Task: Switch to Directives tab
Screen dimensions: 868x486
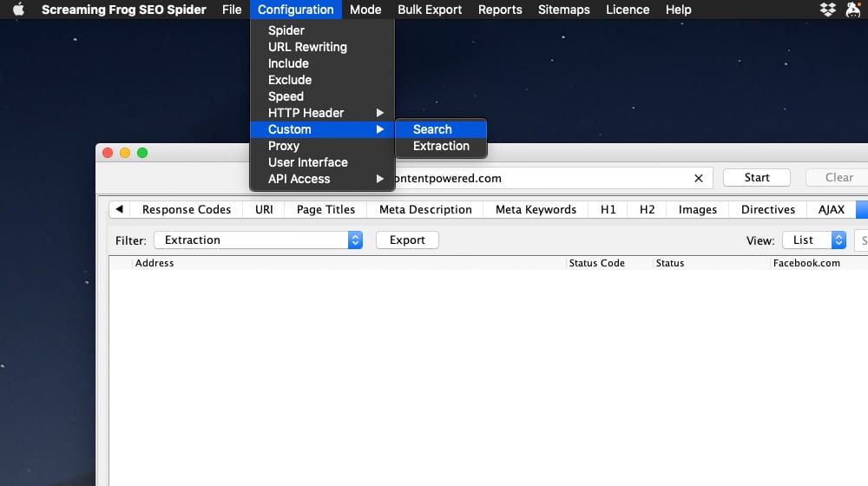Action: click(x=768, y=209)
